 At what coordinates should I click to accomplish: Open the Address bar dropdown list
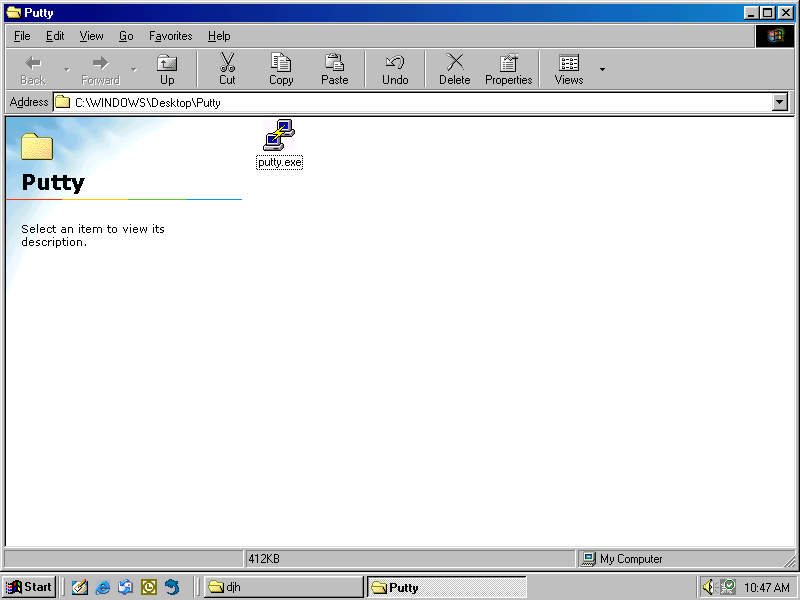(x=779, y=102)
